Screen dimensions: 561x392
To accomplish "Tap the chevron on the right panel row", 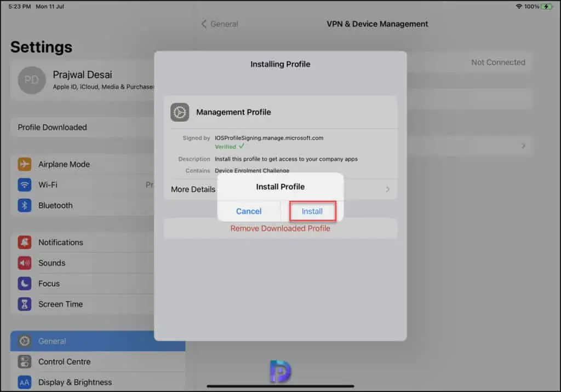I will coord(523,146).
